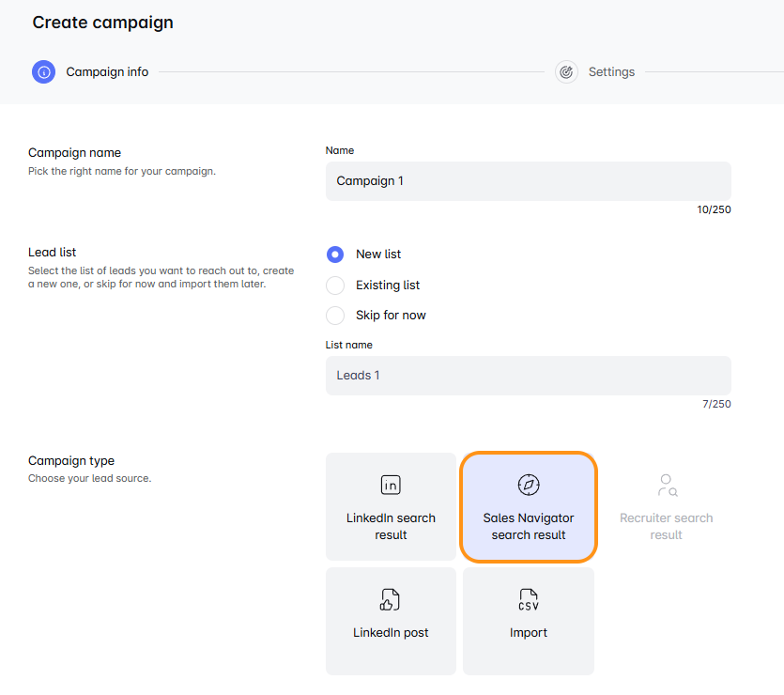
Task: Click the 'Create campaign' page heading
Action: [x=103, y=23]
